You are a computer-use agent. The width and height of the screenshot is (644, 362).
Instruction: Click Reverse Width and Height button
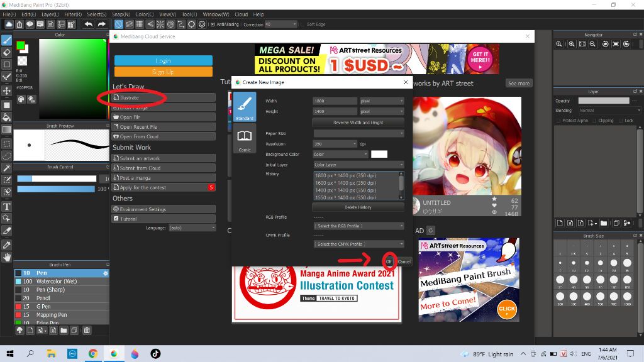358,123
